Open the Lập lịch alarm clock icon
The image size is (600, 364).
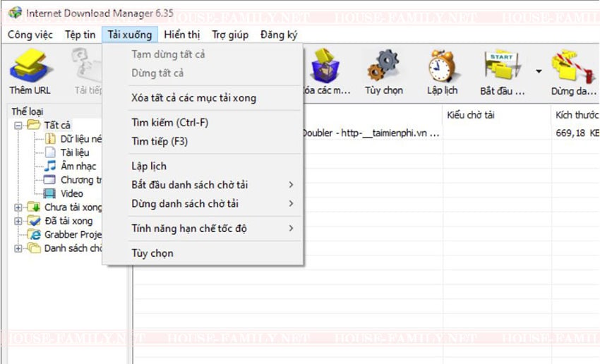(442, 66)
